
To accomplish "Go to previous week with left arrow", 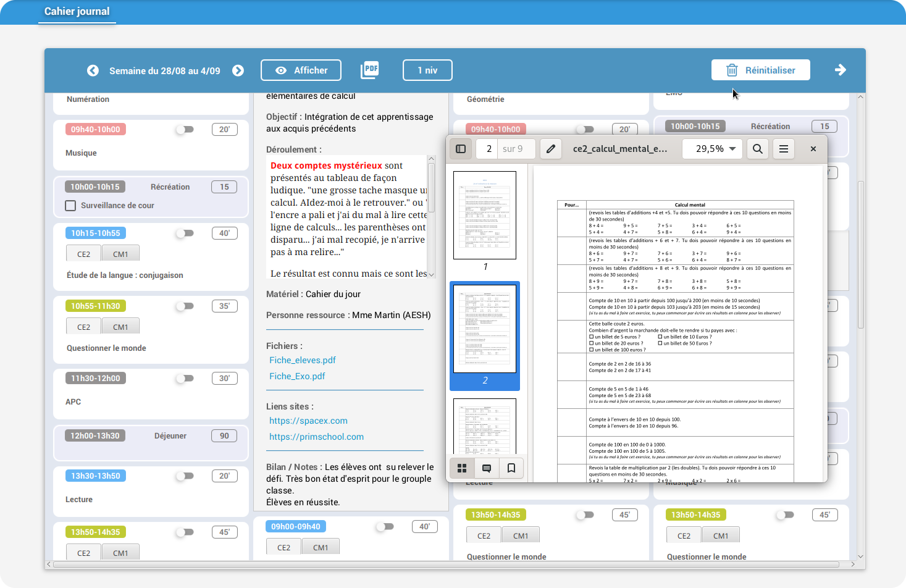I will point(93,70).
